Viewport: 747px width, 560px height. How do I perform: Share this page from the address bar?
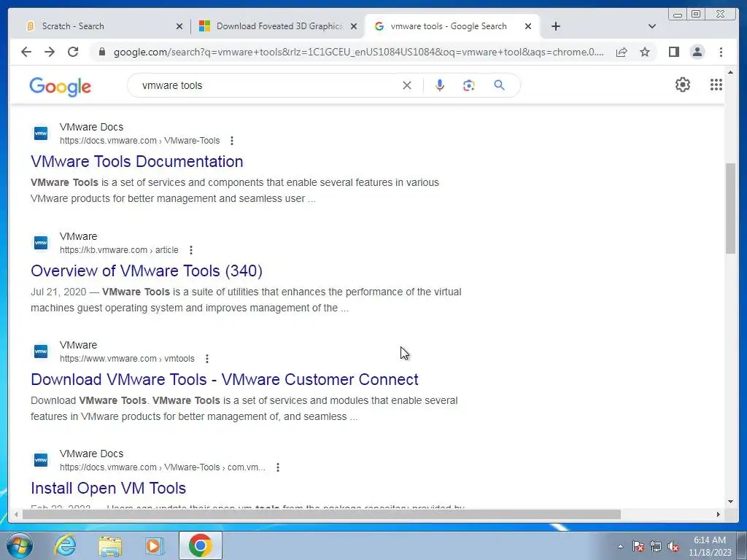coord(622,52)
